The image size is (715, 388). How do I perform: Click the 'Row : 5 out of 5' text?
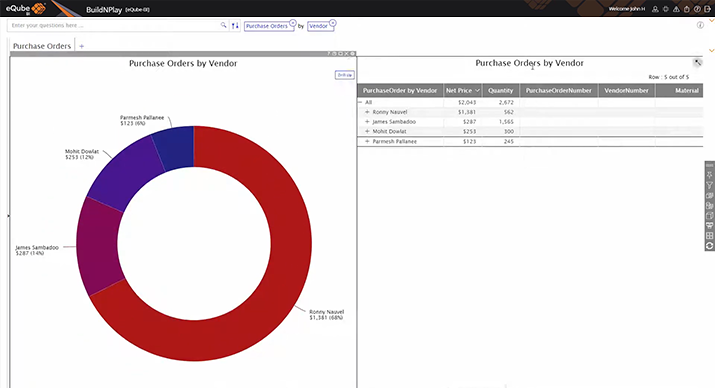point(668,77)
